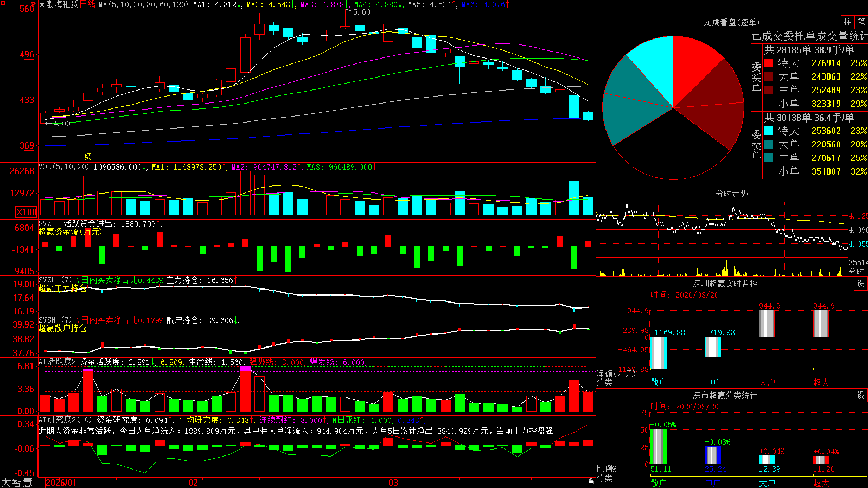Click the red question mark icon near 560
This screenshot has width=868, height=488.
(34, 4)
